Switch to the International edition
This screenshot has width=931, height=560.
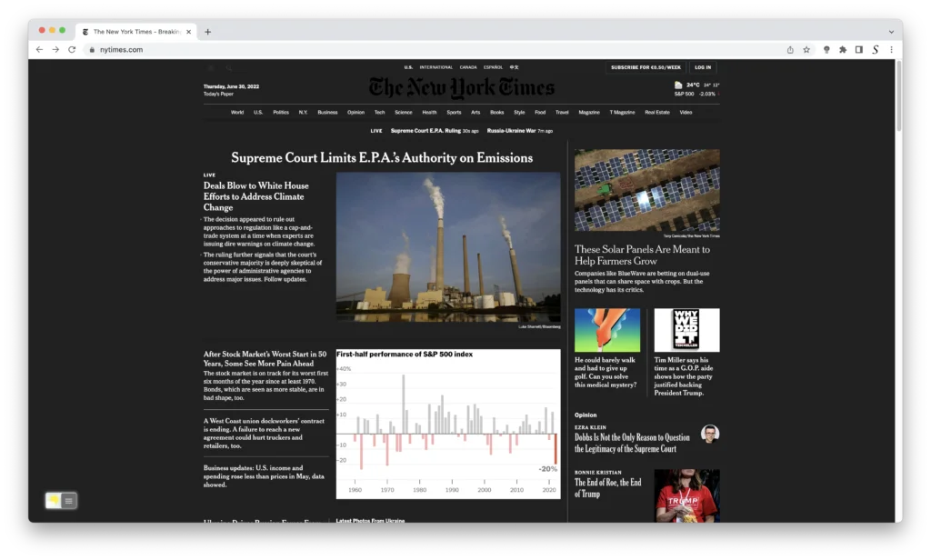435,67
